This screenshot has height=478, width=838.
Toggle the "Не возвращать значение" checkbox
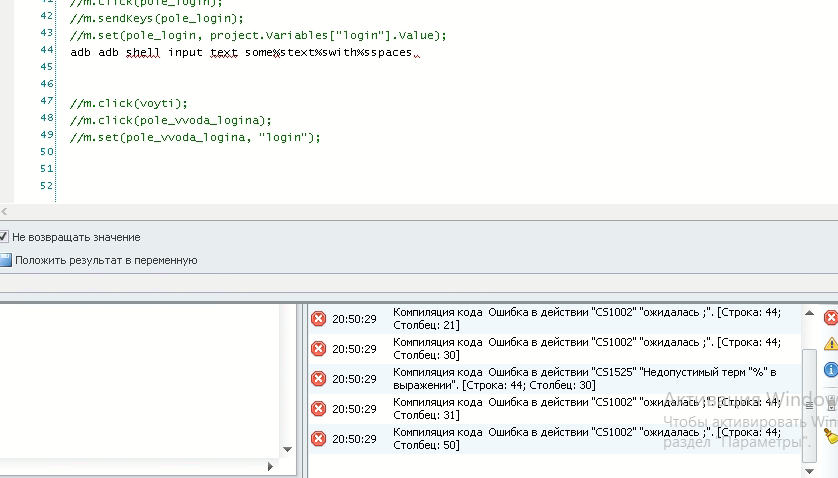(x=4, y=237)
